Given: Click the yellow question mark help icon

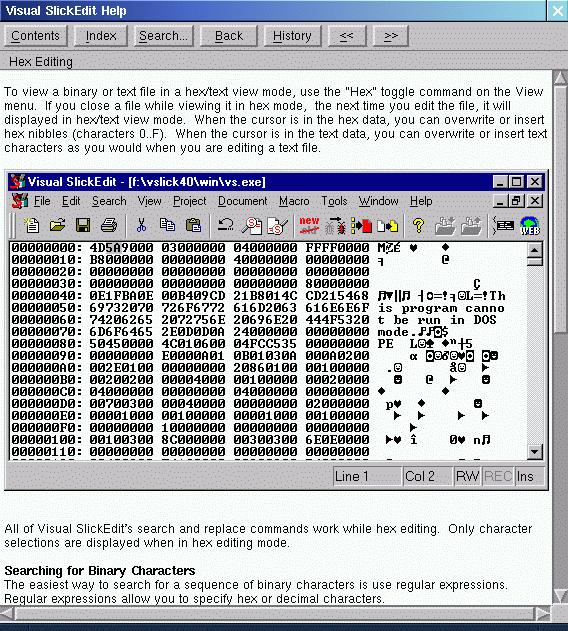Looking at the screenshot, I should 419,225.
